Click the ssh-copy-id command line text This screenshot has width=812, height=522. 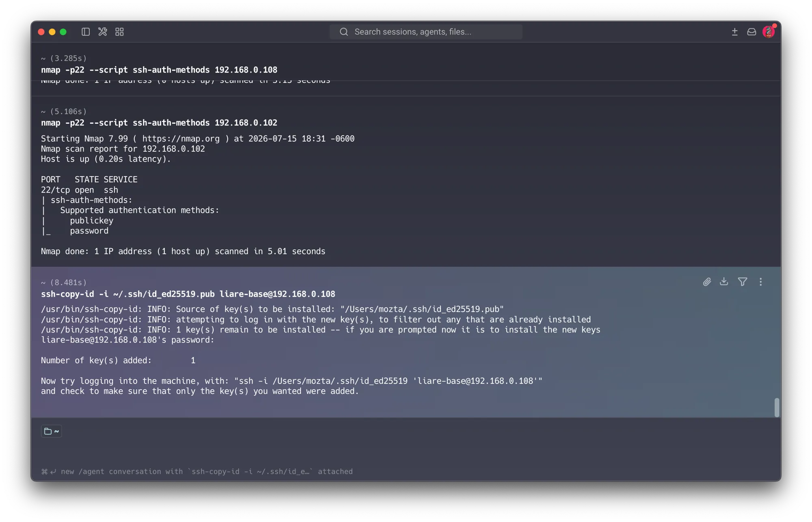click(188, 294)
